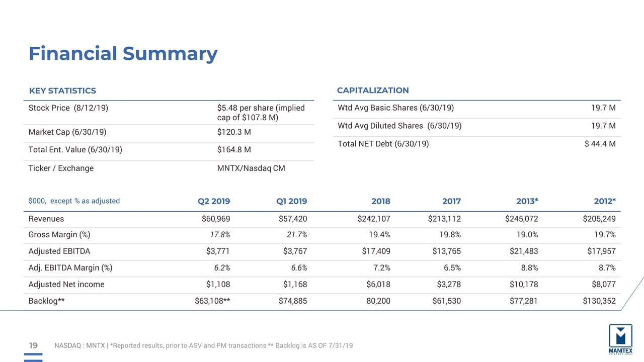Click the 2018 column header
Image resolution: width=644 pixels, height=362 pixels.
pyautogui.click(x=381, y=201)
